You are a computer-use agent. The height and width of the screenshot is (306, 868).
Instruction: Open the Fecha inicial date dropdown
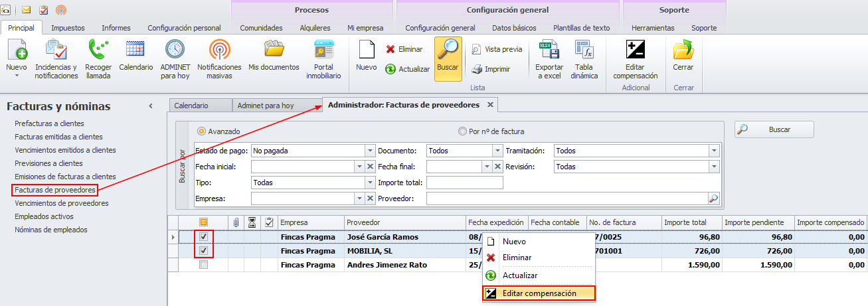click(x=360, y=167)
